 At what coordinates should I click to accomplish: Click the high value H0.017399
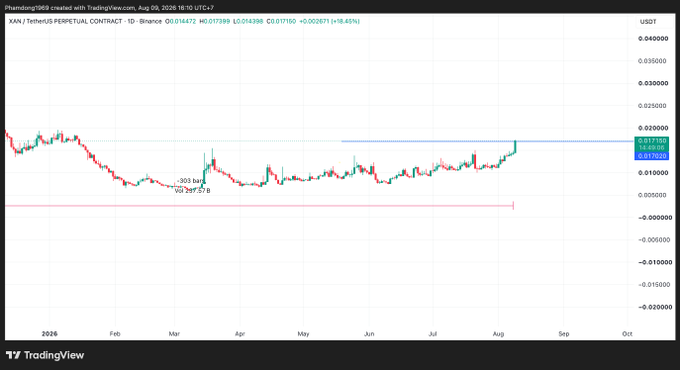click(214, 21)
